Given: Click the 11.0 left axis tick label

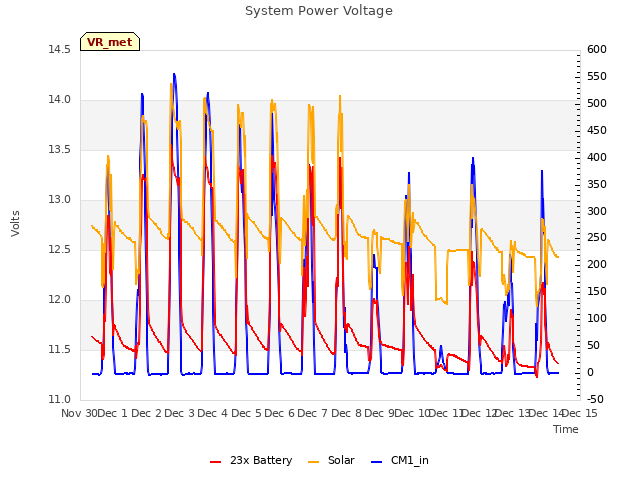Looking at the screenshot, I should pyautogui.click(x=59, y=399).
